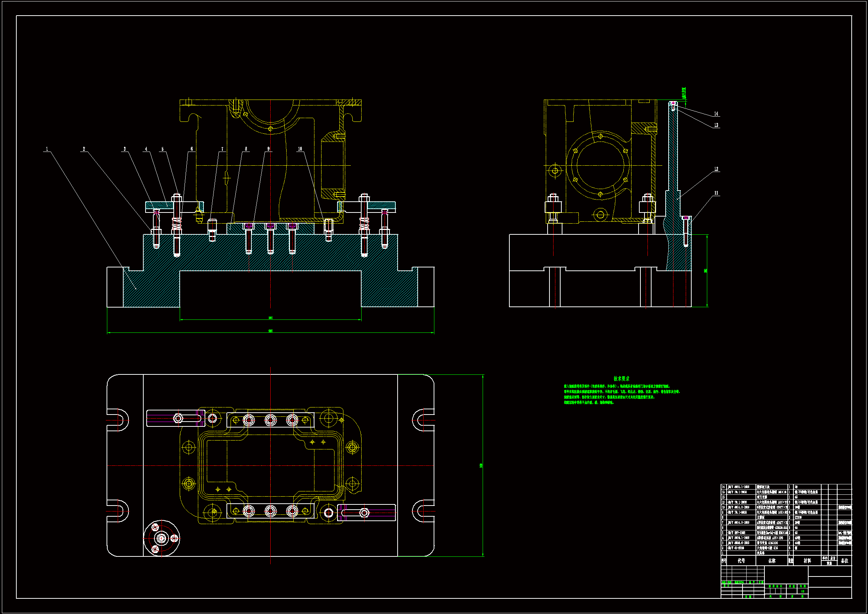Click balloon label 10 callout number
Viewport: 868px width, 614px height.
(x=300, y=149)
